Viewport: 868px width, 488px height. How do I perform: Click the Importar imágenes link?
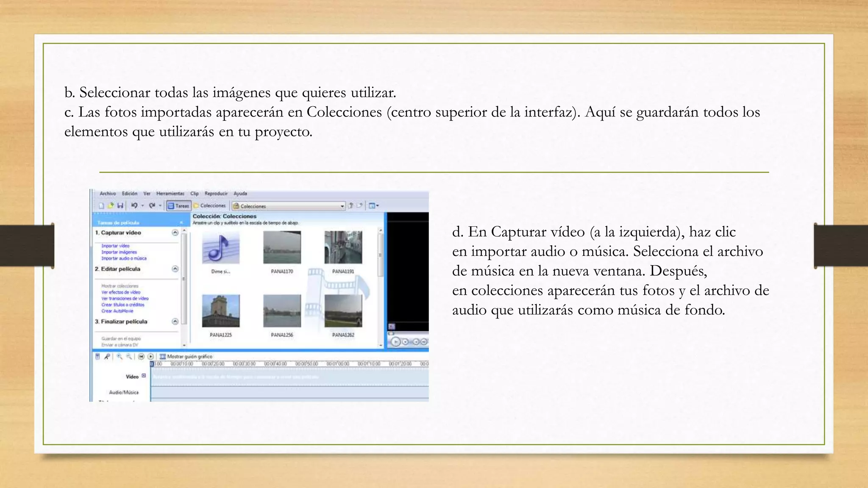(x=119, y=252)
